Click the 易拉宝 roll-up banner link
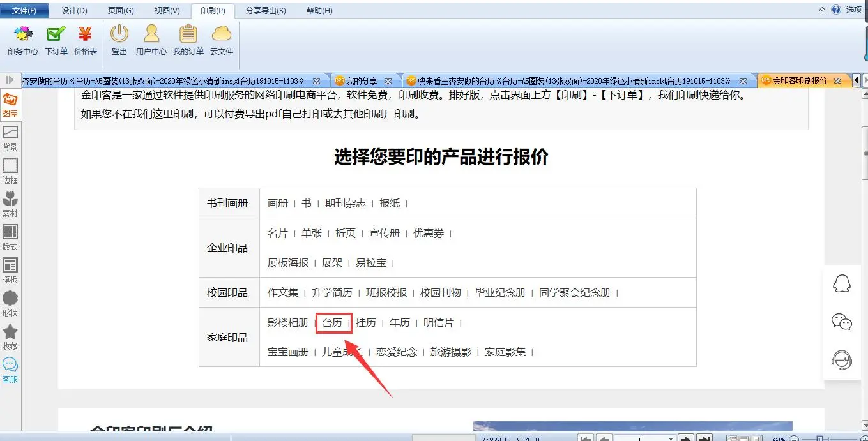 tap(371, 262)
